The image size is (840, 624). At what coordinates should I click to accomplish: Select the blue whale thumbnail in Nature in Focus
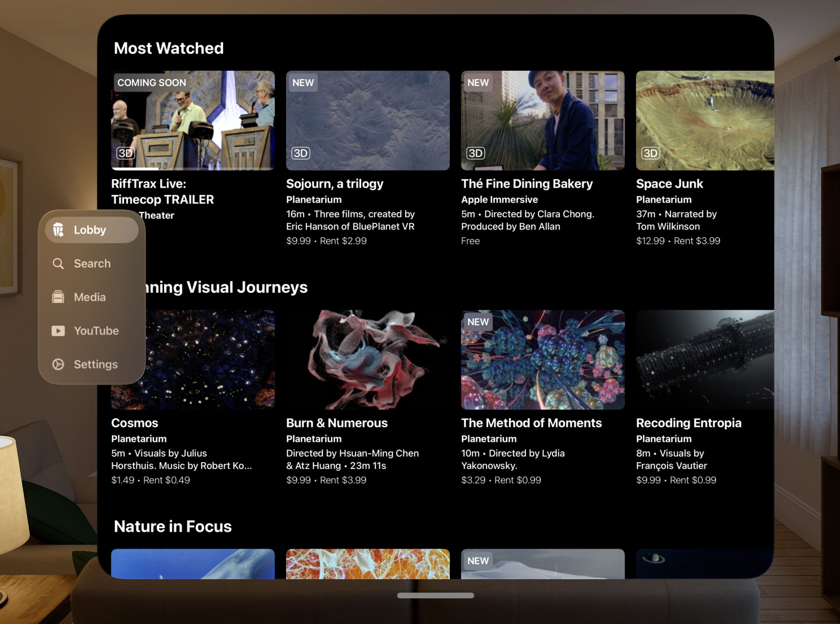coord(193,564)
